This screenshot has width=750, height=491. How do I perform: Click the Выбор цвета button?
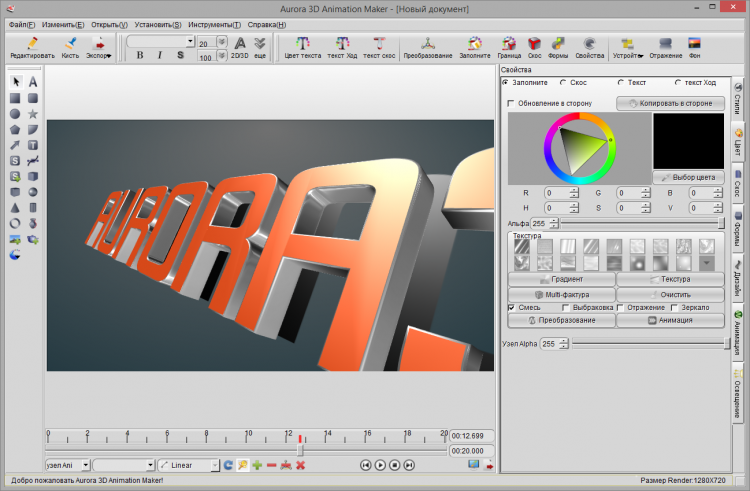tap(687, 177)
